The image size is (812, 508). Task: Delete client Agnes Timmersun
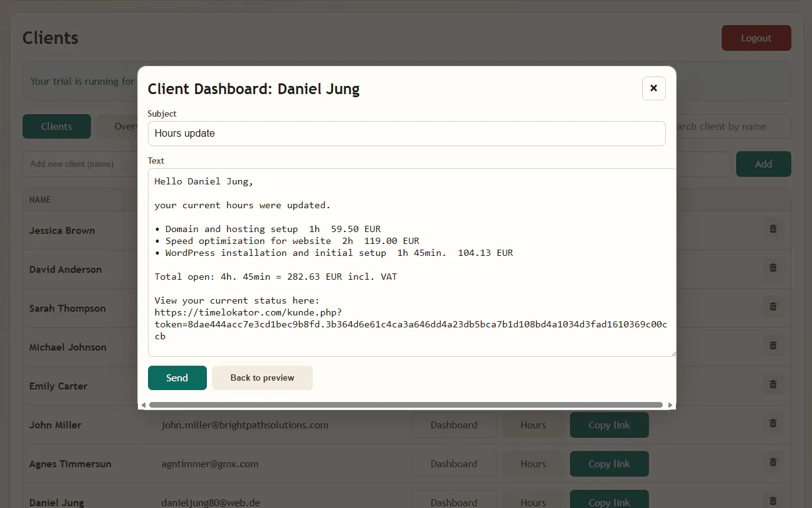point(772,462)
